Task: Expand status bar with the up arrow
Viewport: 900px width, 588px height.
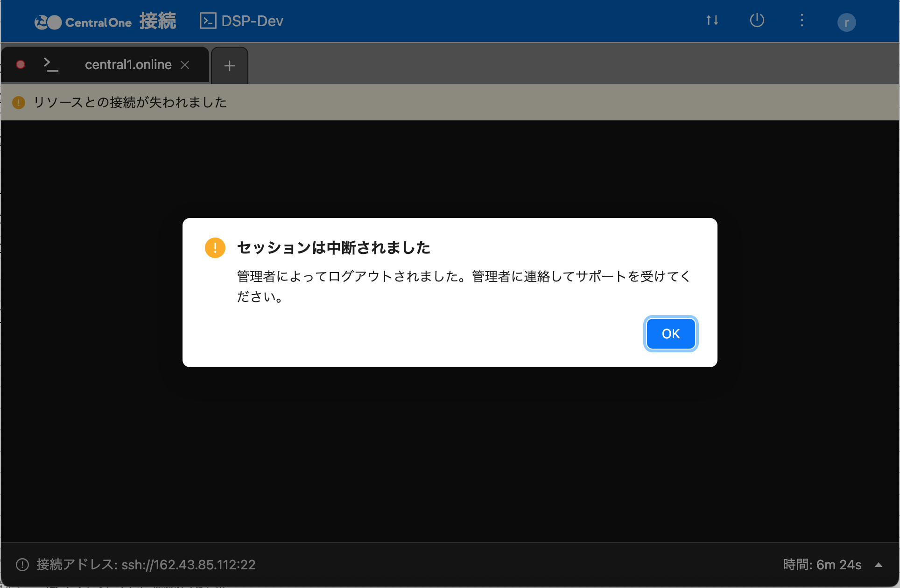Action: [x=878, y=565]
